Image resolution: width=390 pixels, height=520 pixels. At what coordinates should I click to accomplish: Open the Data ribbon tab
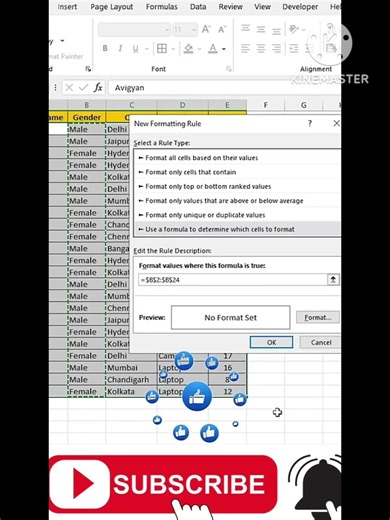point(198,7)
